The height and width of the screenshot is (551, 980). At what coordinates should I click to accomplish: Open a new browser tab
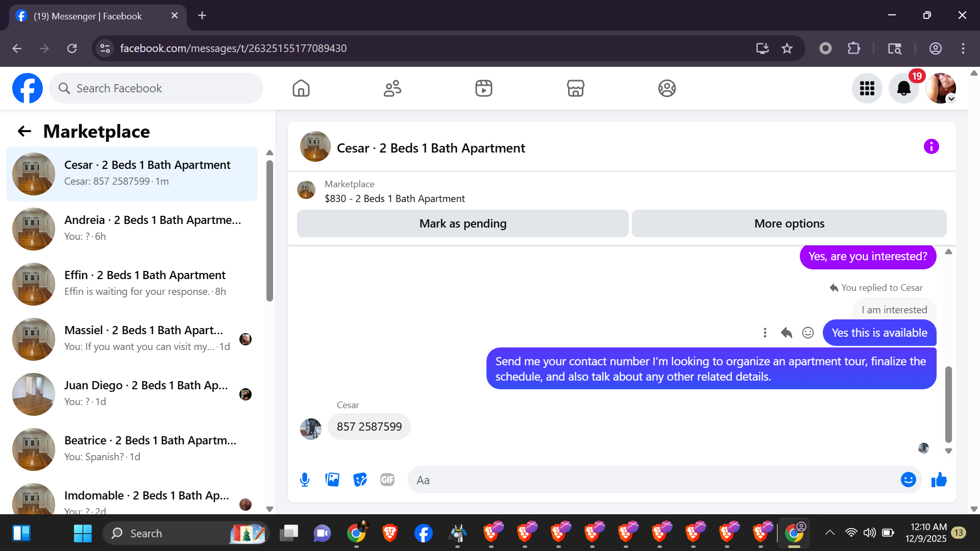click(202, 16)
